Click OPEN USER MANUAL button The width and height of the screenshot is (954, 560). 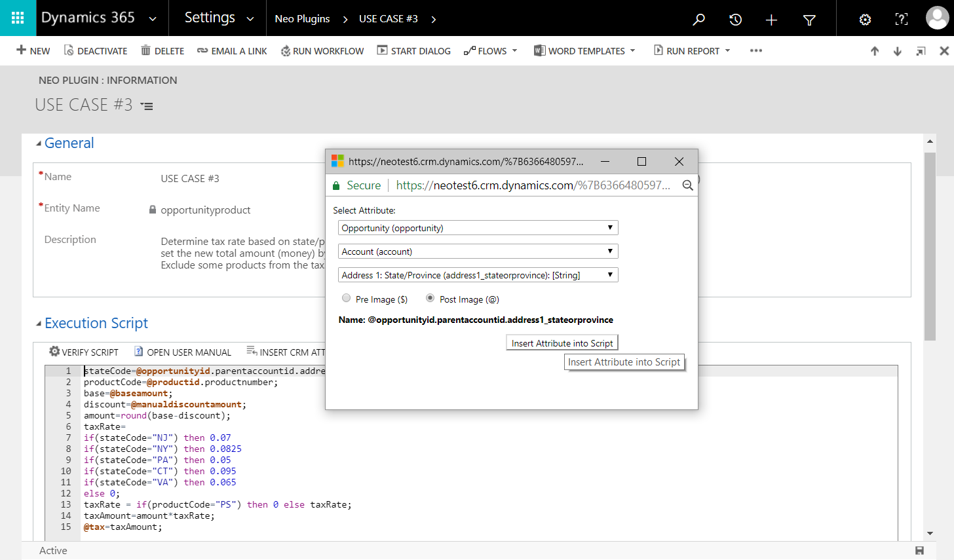pos(183,352)
